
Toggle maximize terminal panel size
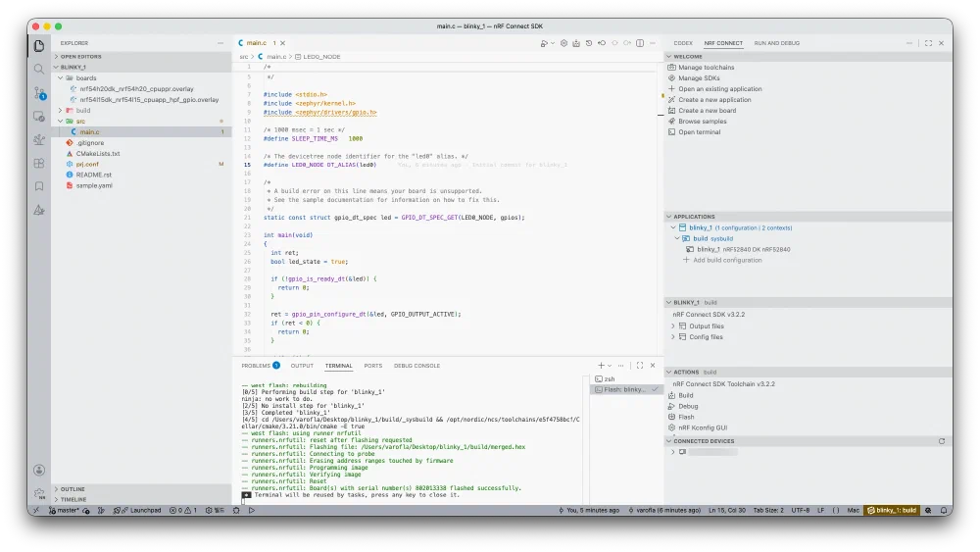point(640,366)
